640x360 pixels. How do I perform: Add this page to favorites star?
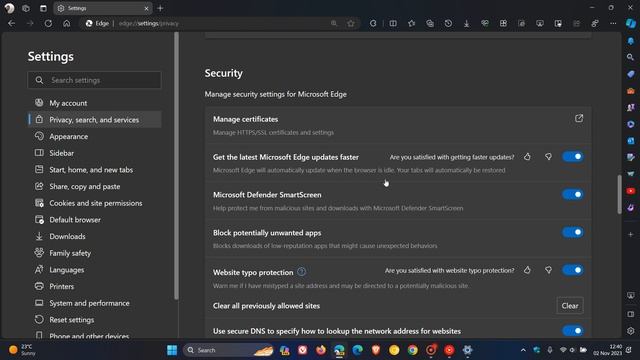[351, 23]
